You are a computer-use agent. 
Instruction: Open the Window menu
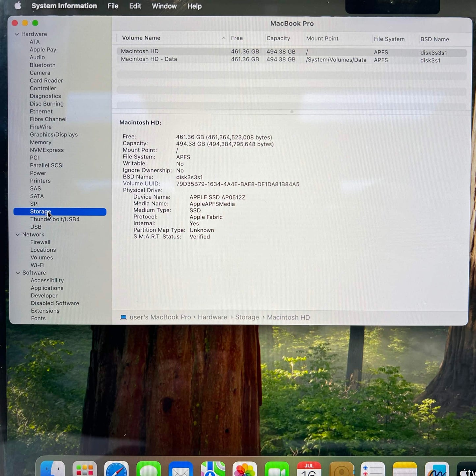click(164, 6)
